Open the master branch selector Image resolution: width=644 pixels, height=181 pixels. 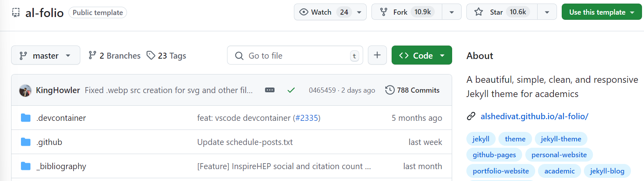point(45,55)
